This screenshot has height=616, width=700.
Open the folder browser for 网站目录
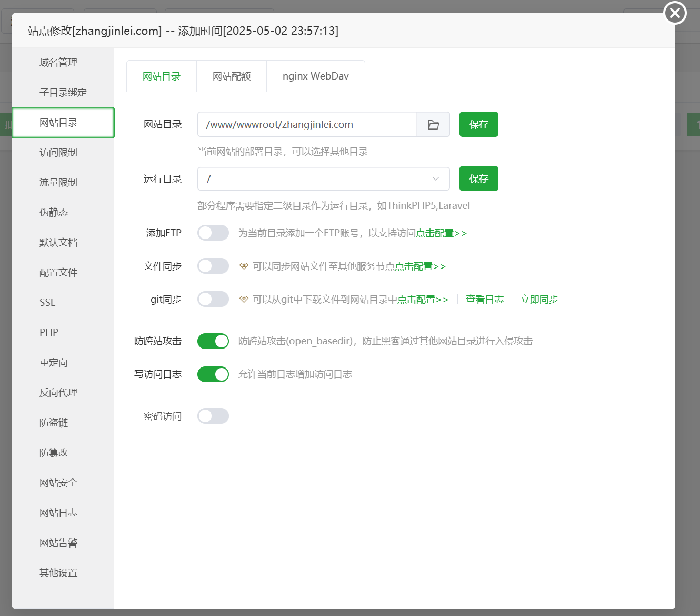tap(433, 124)
